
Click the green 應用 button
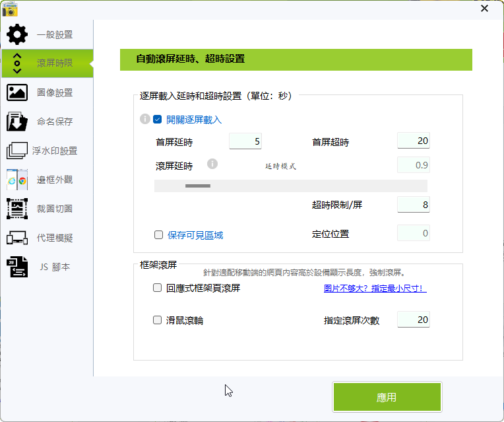click(x=387, y=397)
